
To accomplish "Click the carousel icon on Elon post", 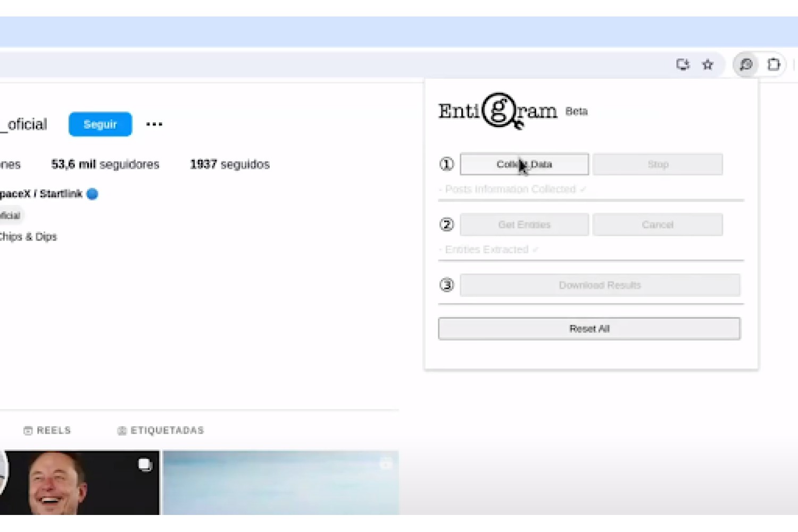I will coord(145,464).
